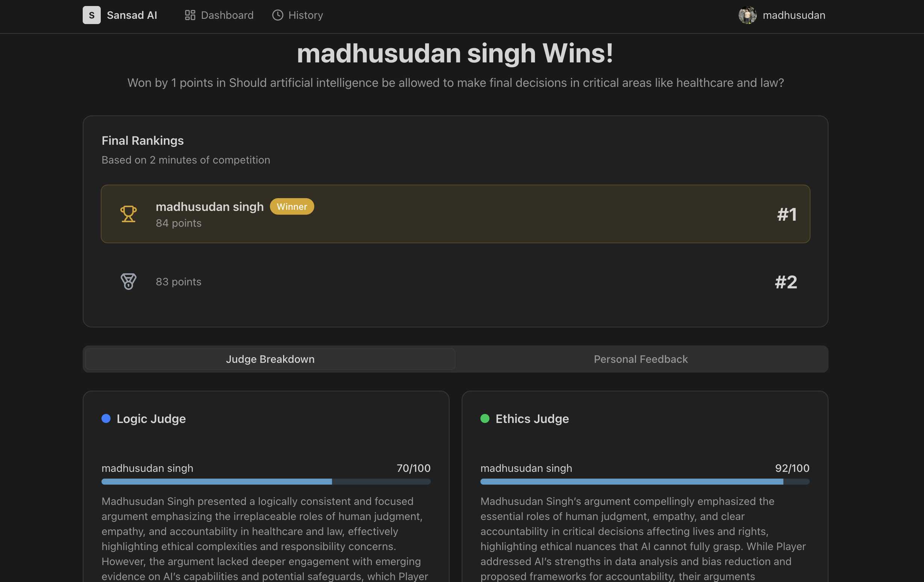Click the Sansad AI logo square
924x582 pixels.
tap(91, 15)
